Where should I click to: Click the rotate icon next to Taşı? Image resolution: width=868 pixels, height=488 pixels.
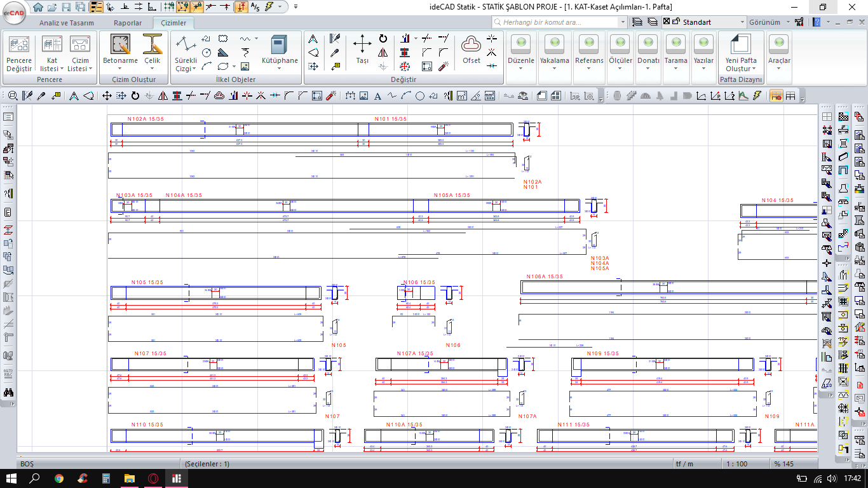pyautogui.click(x=383, y=39)
